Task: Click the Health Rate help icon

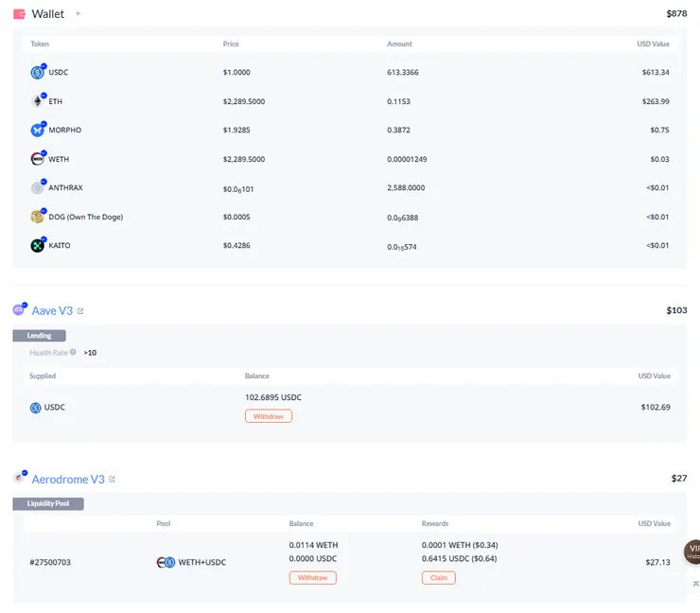Action: [73, 352]
